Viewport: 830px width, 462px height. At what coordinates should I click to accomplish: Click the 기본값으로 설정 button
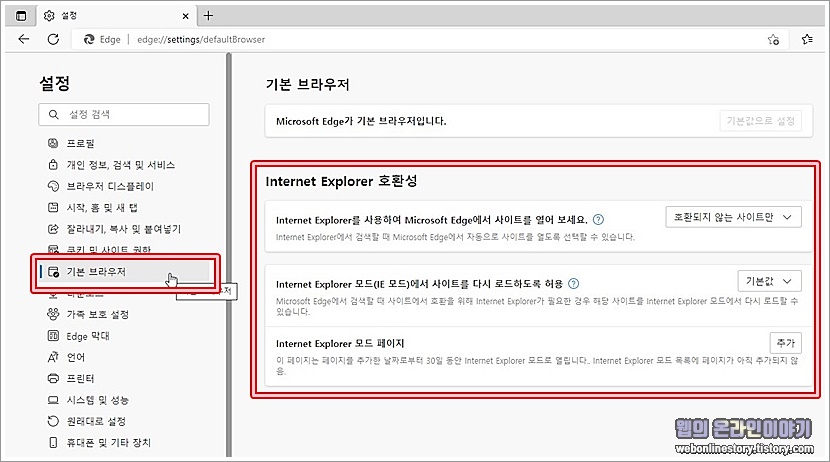coord(760,121)
